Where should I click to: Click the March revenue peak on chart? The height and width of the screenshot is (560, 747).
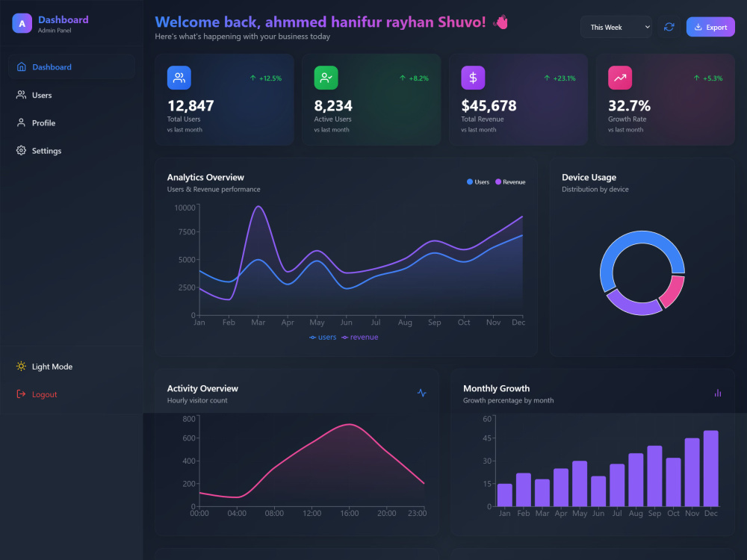tap(258, 207)
